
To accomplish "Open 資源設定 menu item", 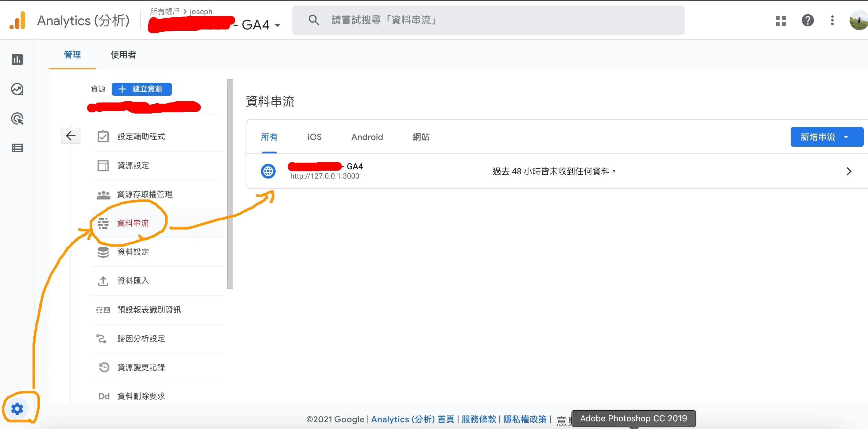I will pos(158,165).
